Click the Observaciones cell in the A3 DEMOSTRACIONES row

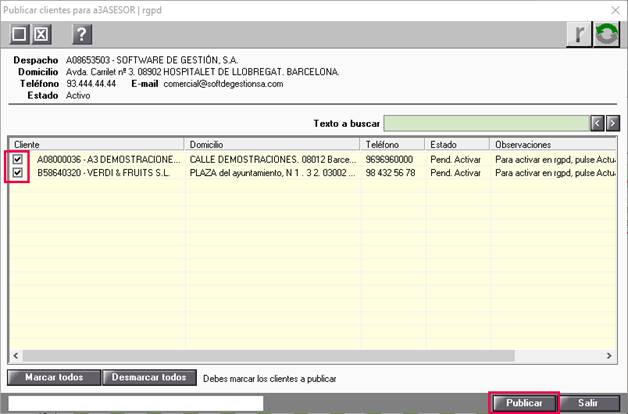point(555,159)
